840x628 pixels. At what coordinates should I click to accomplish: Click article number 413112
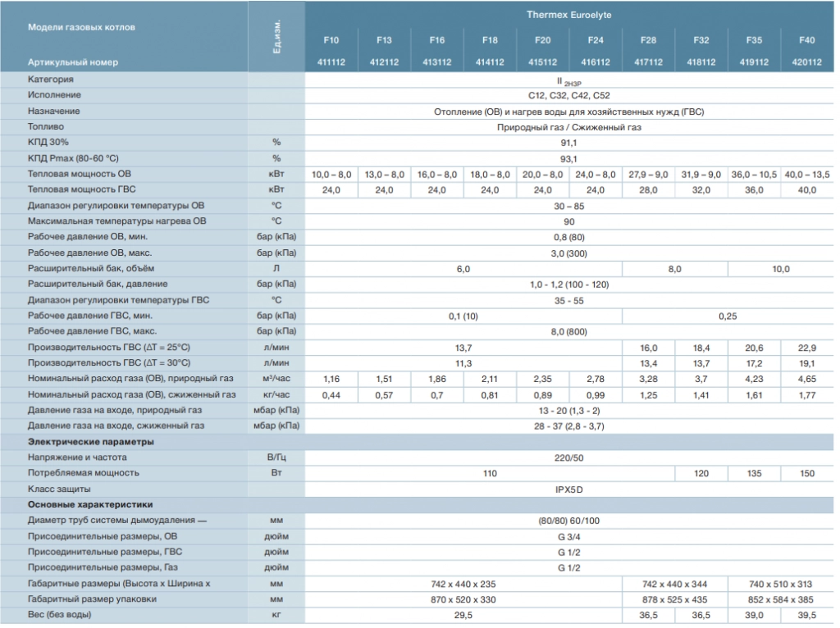tap(437, 61)
